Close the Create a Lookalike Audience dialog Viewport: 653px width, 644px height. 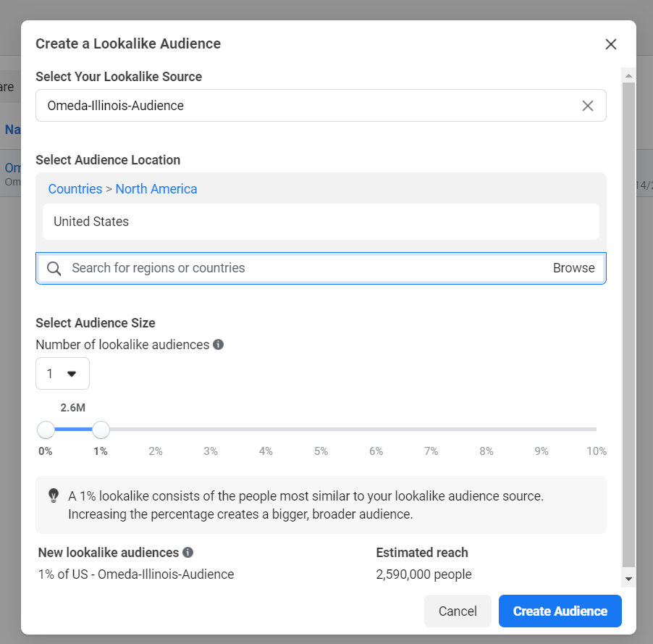[610, 44]
